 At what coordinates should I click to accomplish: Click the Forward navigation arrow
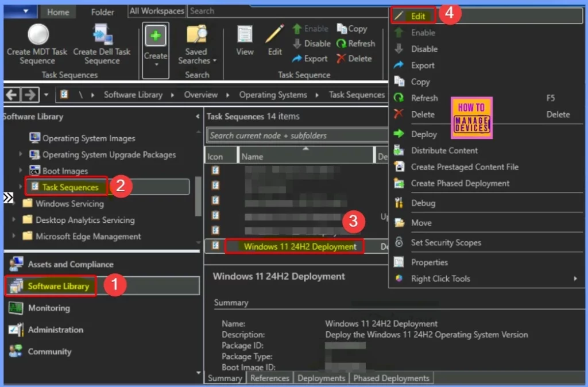point(30,95)
